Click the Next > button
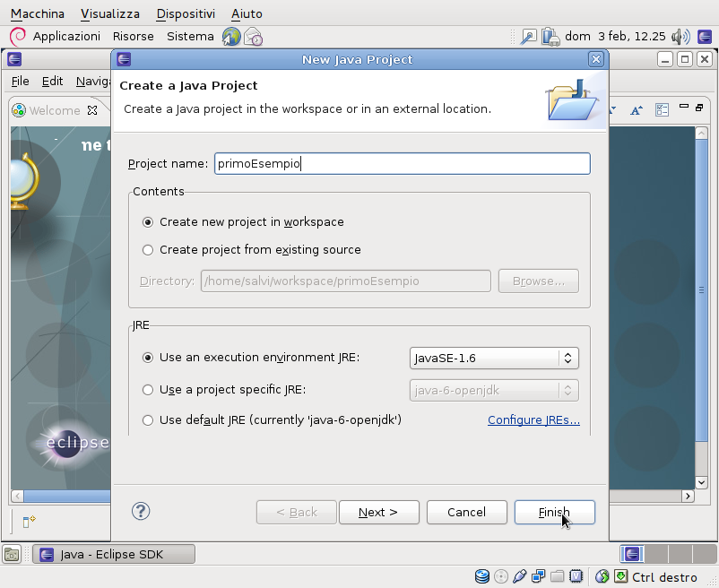 coord(378,512)
